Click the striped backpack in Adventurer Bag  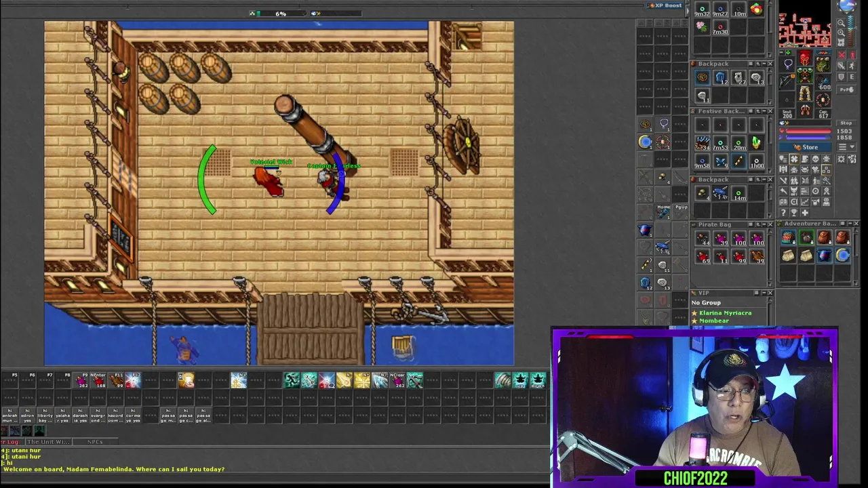point(789,237)
